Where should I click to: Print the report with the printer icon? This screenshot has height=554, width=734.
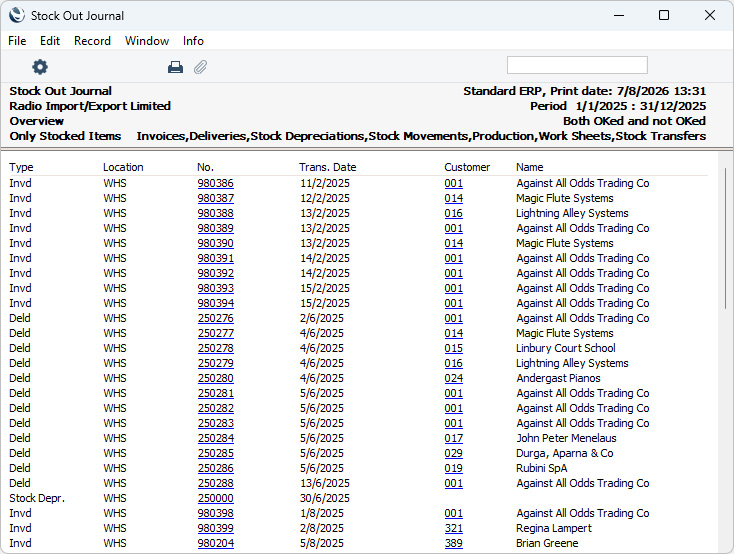click(x=175, y=67)
